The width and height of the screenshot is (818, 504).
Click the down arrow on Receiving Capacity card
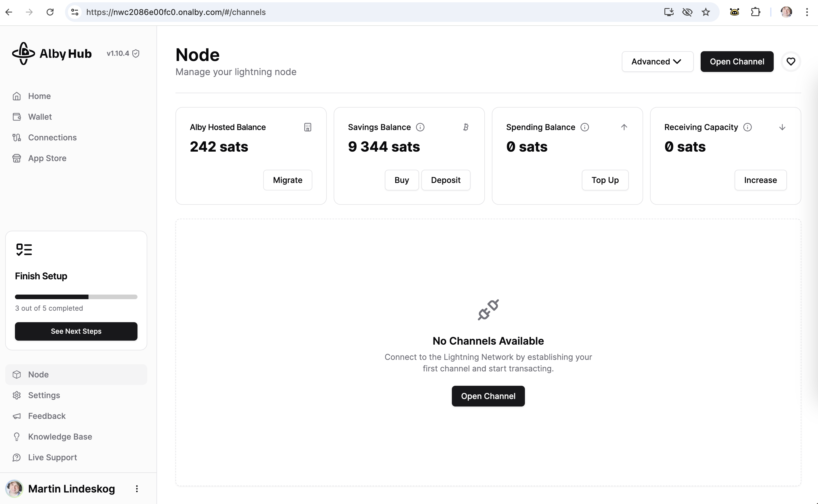click(782, 127)
